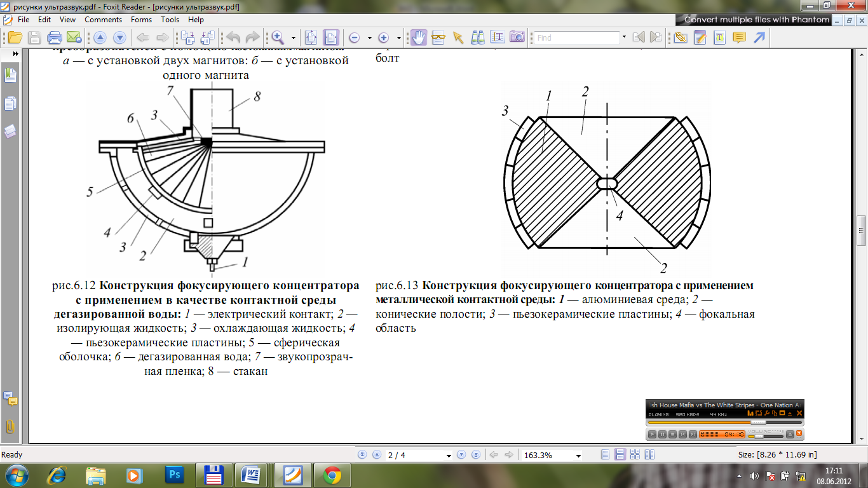Open the Comments panel in left sidebar
This screenshot has height=488, width=868.
click(10, 399)
